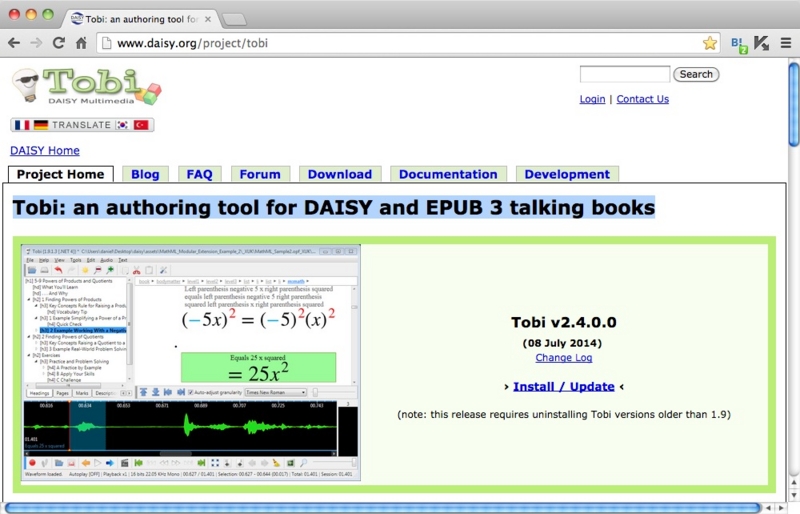The image size is (800, 514).
Task: Switch to the Blog tab
Action: 145,174
